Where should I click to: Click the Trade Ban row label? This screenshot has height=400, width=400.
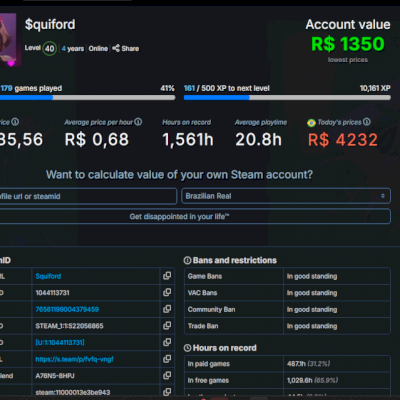(x=203, y=326)
